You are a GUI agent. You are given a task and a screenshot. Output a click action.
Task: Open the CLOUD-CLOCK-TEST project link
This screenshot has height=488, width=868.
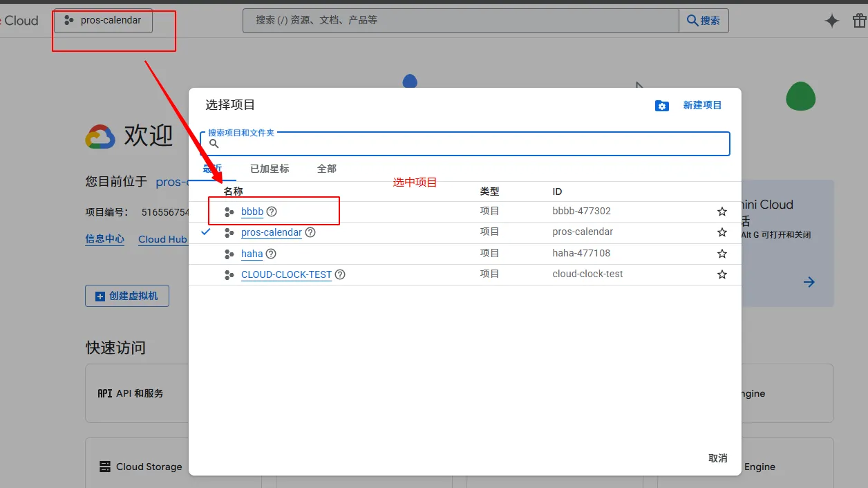tap(286, 274)
